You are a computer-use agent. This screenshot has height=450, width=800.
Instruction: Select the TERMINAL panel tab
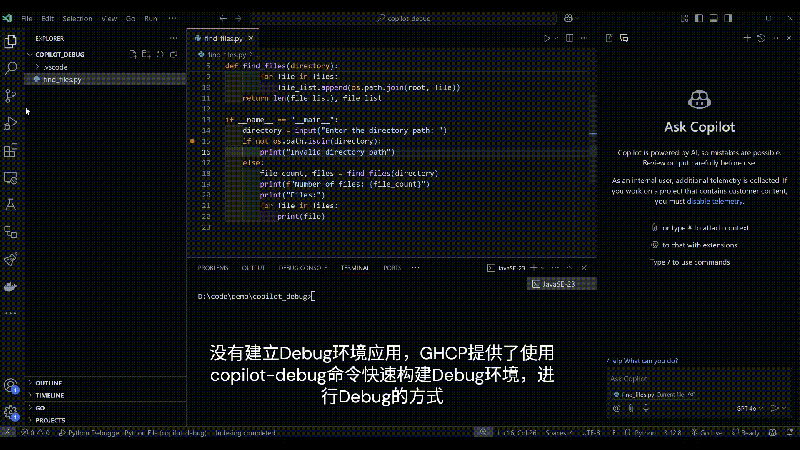coord(355,268)
